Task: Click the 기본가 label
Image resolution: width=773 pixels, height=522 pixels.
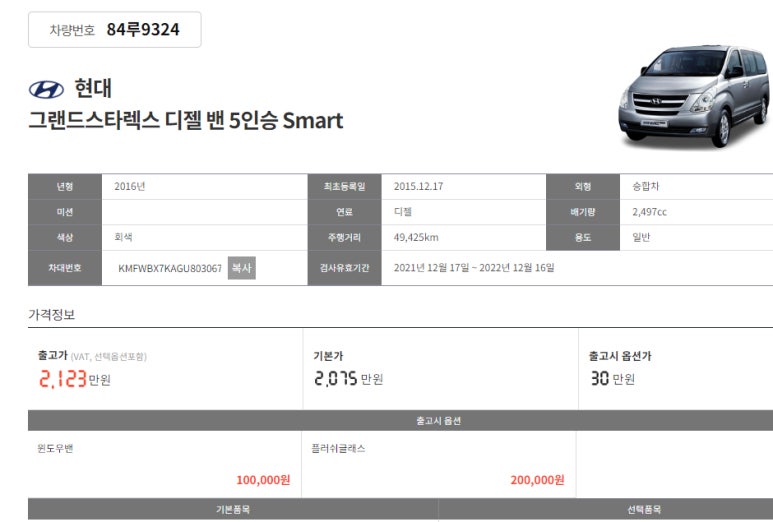Action: point(328,356)
